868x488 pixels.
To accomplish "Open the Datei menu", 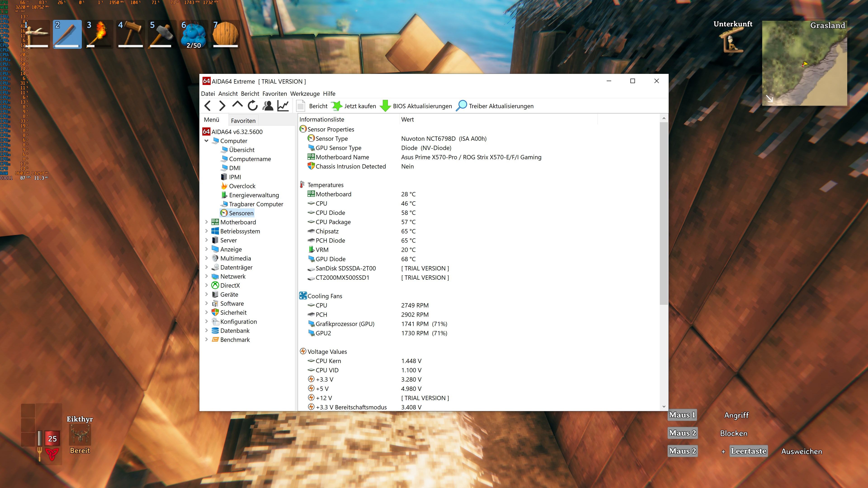I will (x=208, y=94).
